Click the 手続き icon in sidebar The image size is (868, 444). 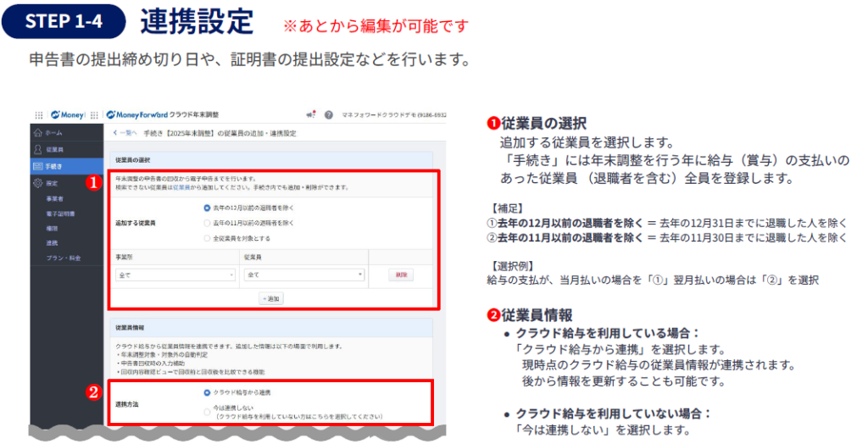[x=37, y=166]
